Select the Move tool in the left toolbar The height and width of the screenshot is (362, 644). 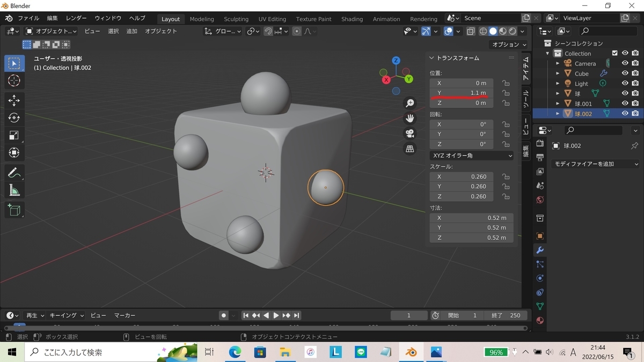pyautogui.click(x=14, y=100)
